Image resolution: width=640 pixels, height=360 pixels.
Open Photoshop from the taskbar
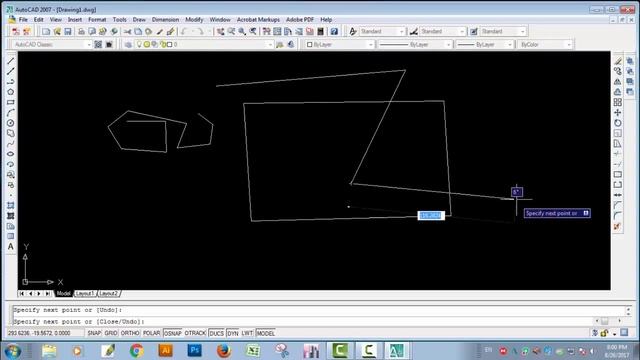coord(194,351)
